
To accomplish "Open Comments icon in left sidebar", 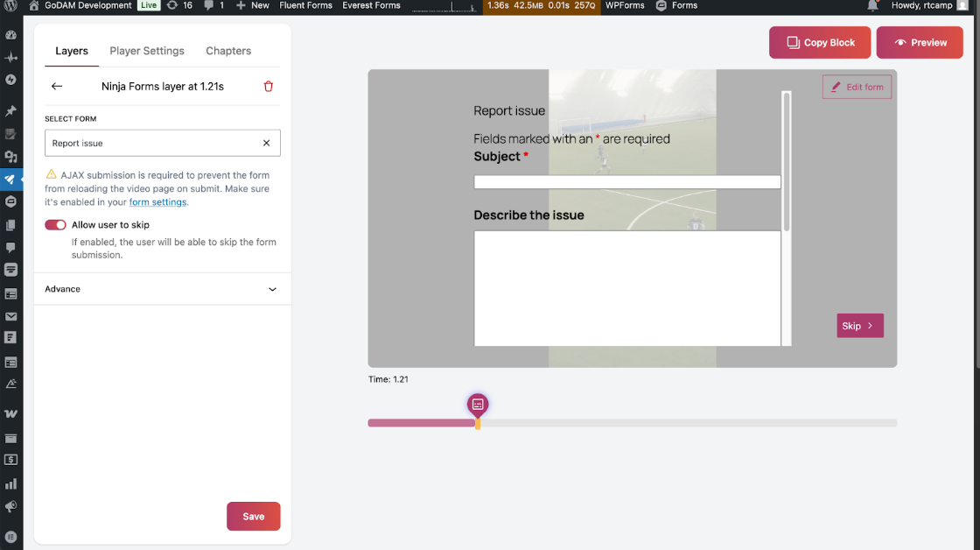I will tap(11, 248).
